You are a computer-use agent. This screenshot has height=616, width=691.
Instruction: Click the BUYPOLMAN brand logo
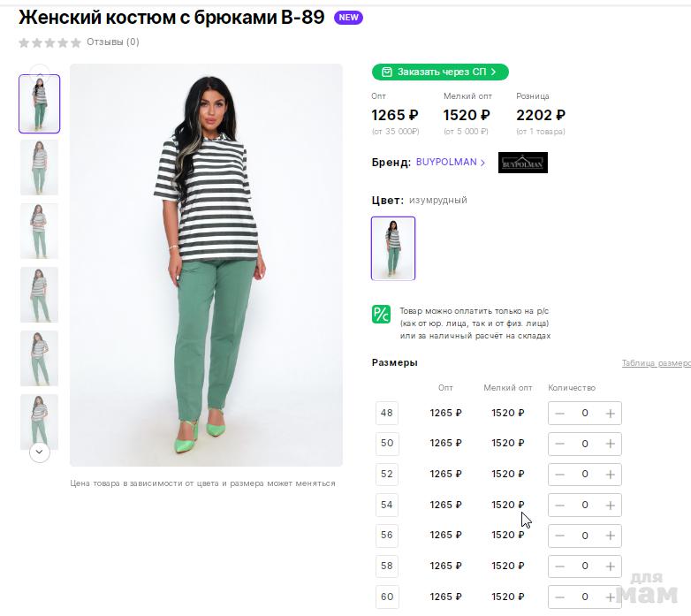pos(522,163)
